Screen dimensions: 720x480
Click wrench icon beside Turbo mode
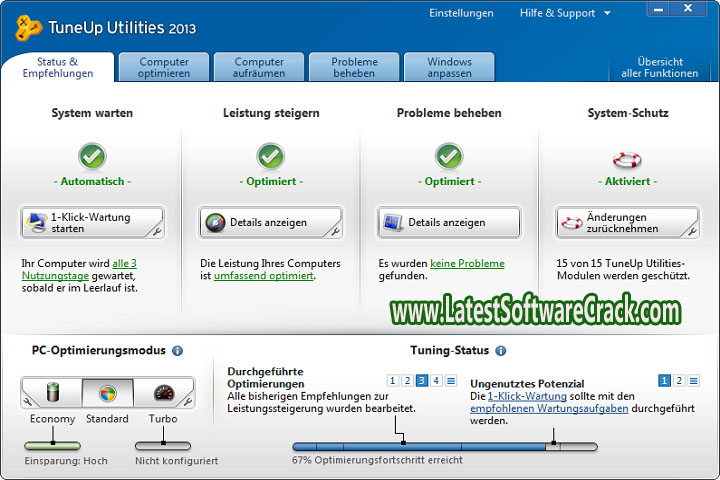tap(187, 401)
